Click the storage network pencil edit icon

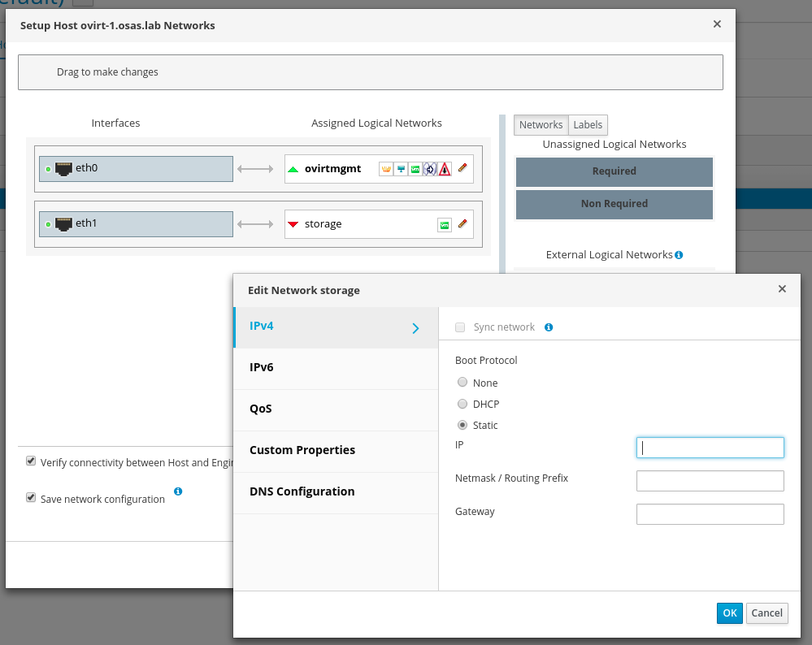click(x=462, y=223)
